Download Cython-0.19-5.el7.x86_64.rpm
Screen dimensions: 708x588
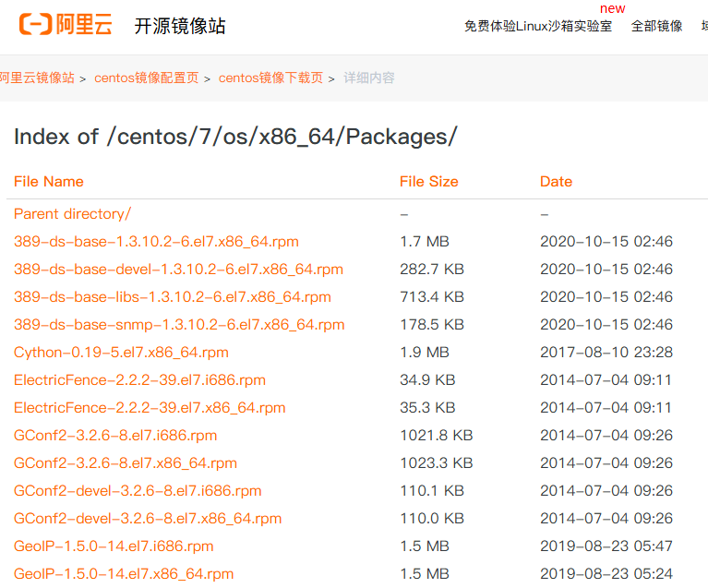pyautogui.click(x=121, y=352)
